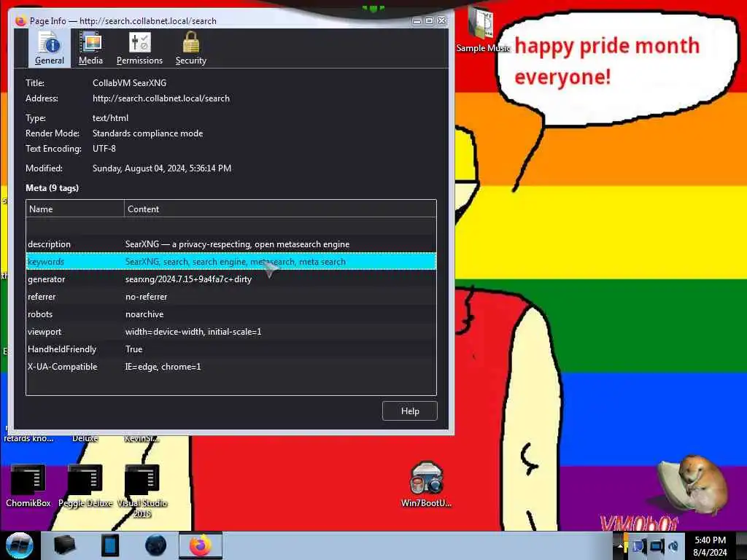Click the Firefox icon in Page Info title bar

(21, 21)
